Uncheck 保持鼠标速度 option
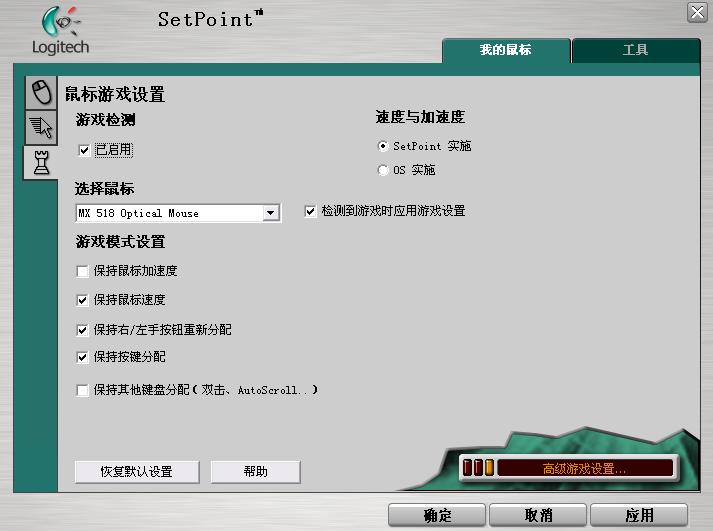713x531 pixels. pyautogui.click(x=83, y=300)
